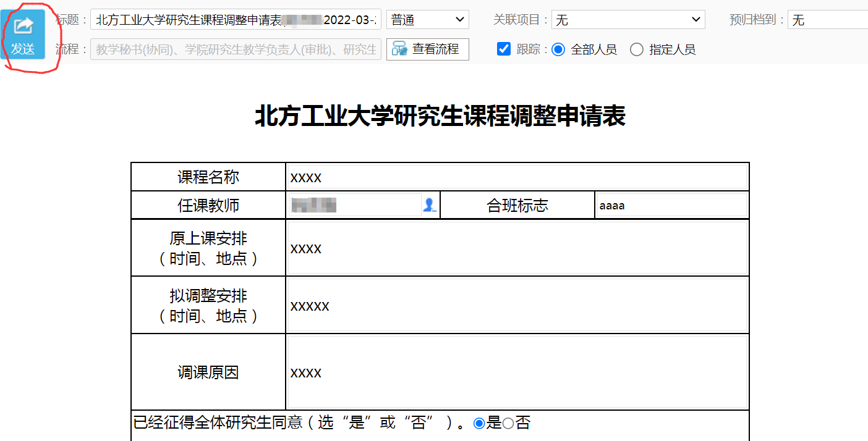Open the 预归档到 dropdown
Image resolution: width=868 pixels, height=441 pixels.
pos(827,20)
